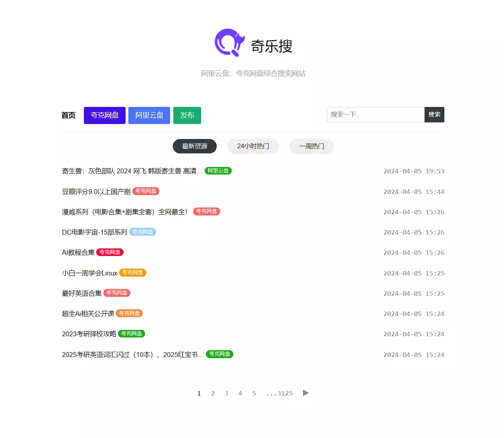Viewport: 504px width, 438px height.
Task: Go to next page with arrow icon
Action: tap(305, 393)
